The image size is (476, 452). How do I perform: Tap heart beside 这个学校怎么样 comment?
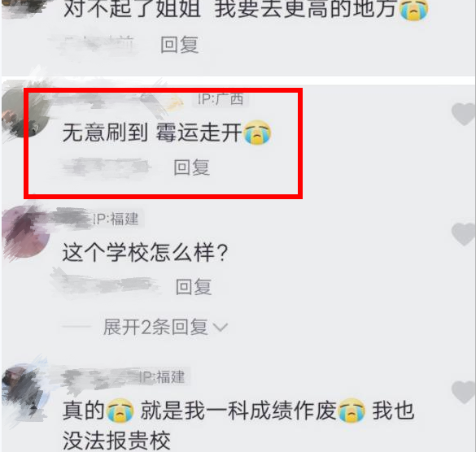click(x=464, y=234)
